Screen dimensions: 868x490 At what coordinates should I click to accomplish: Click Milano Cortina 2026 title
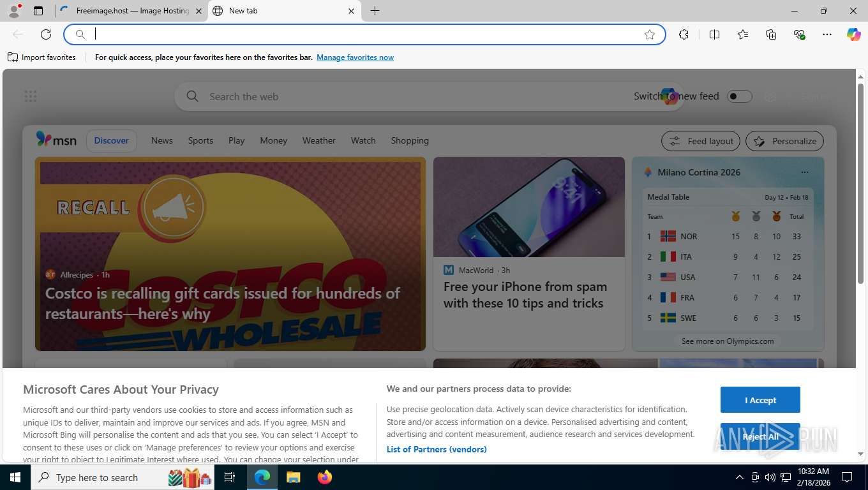(x=699, y=172)
